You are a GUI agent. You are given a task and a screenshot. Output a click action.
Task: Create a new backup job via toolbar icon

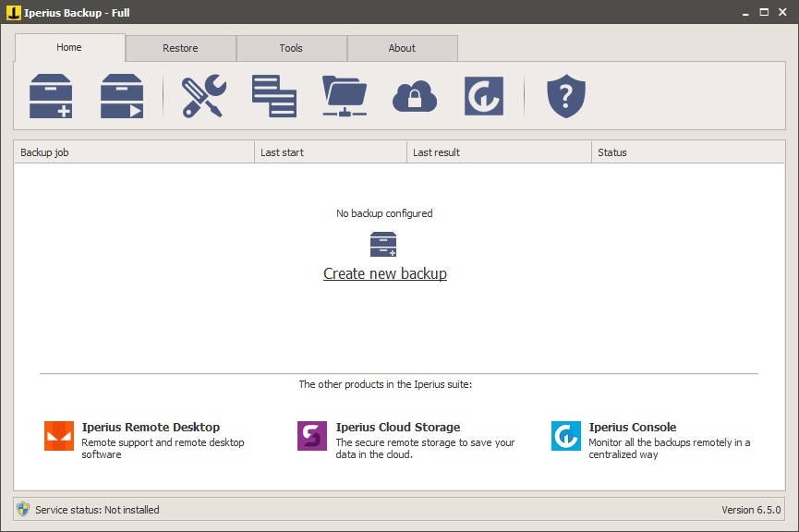click(51, 95)
